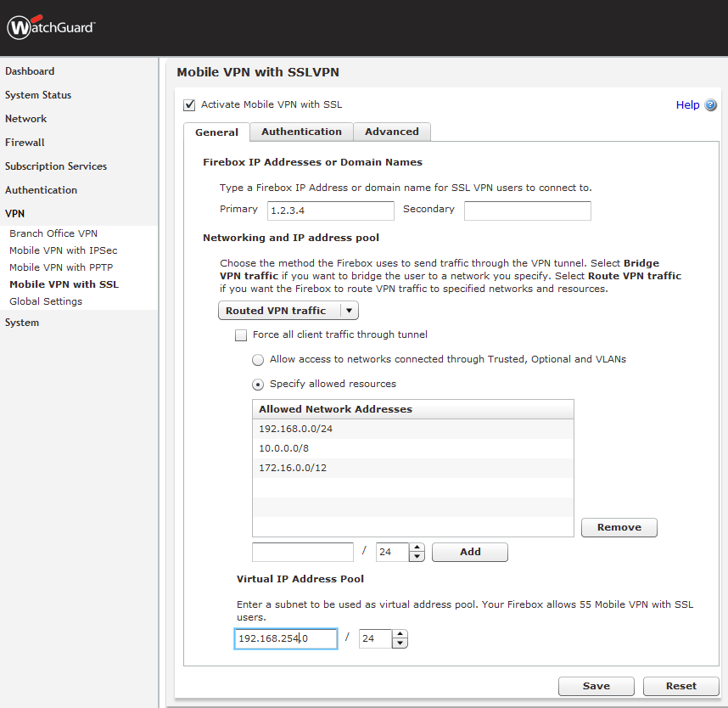Uncheck Activate Mobile VPN with SSL

click(x=189, y=105)
